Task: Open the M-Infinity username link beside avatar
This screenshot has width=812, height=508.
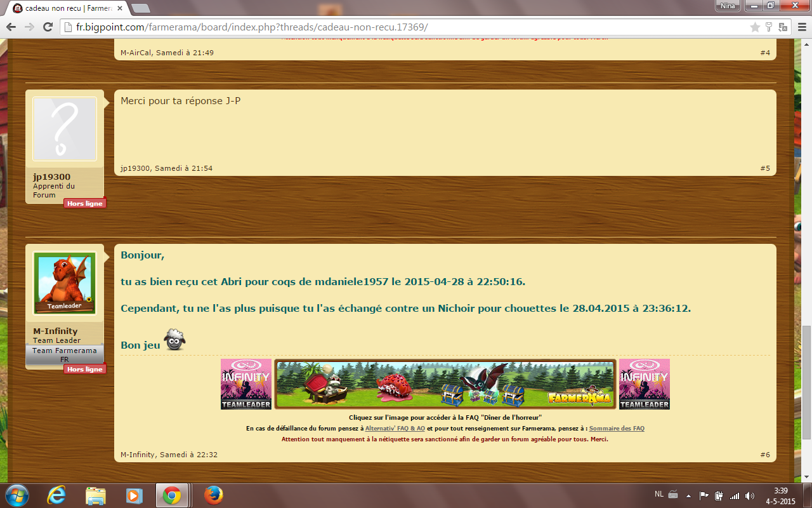Action: (55, 331)
